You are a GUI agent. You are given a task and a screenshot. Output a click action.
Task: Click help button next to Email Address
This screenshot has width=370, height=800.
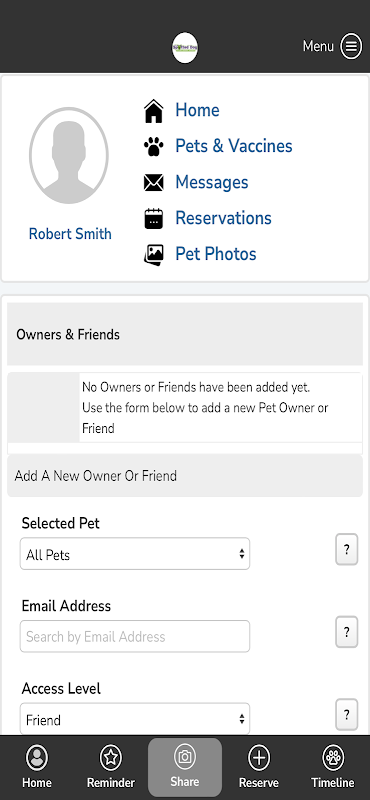[x=347, y=632]
